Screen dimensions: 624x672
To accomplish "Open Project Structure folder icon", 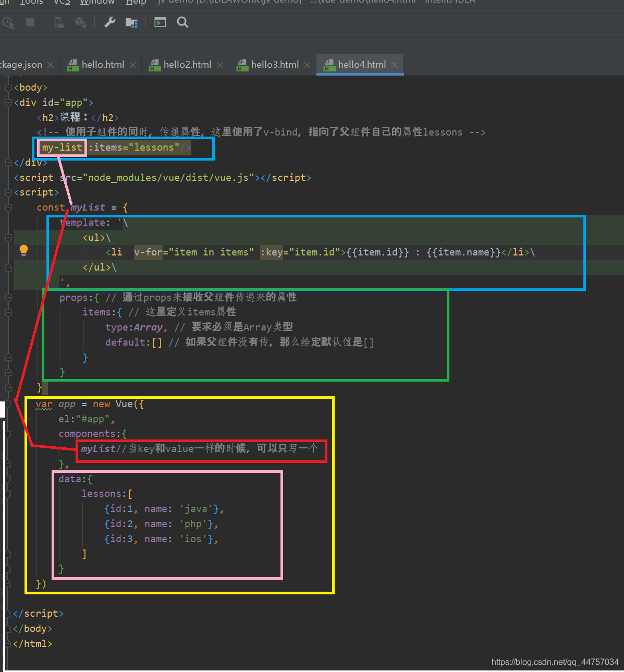I will point(131,22).
